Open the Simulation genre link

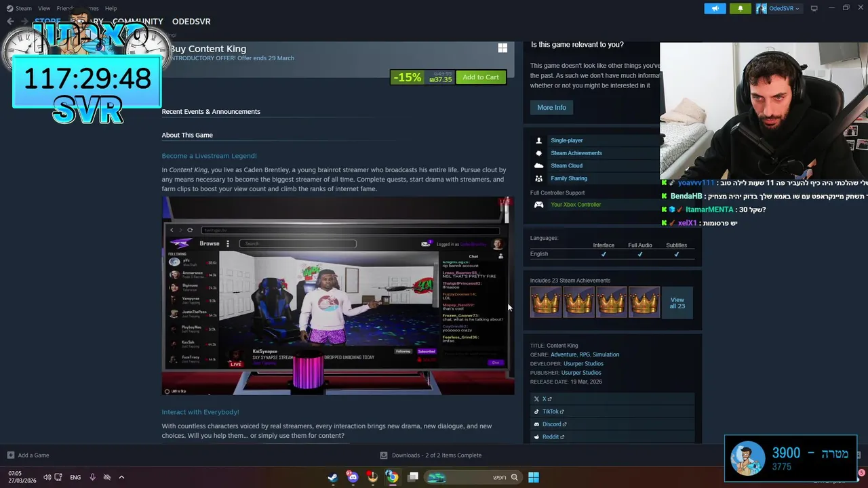pos(606,354)
